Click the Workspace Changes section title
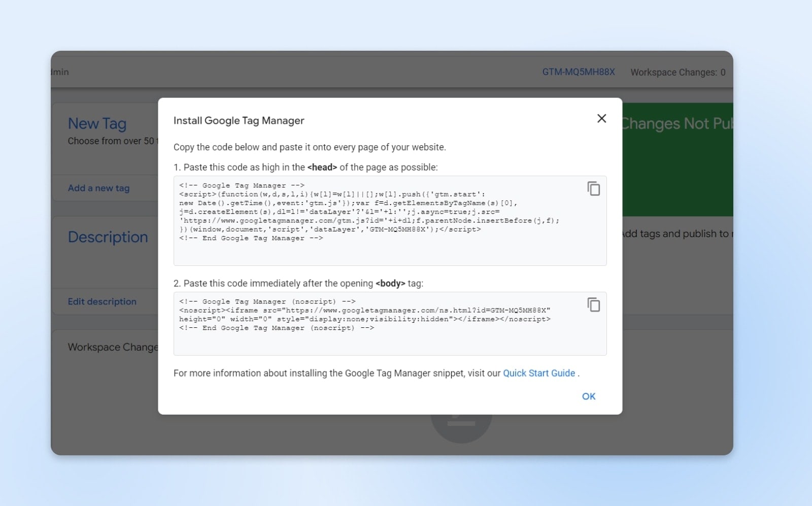 click(x=113, y=347)
